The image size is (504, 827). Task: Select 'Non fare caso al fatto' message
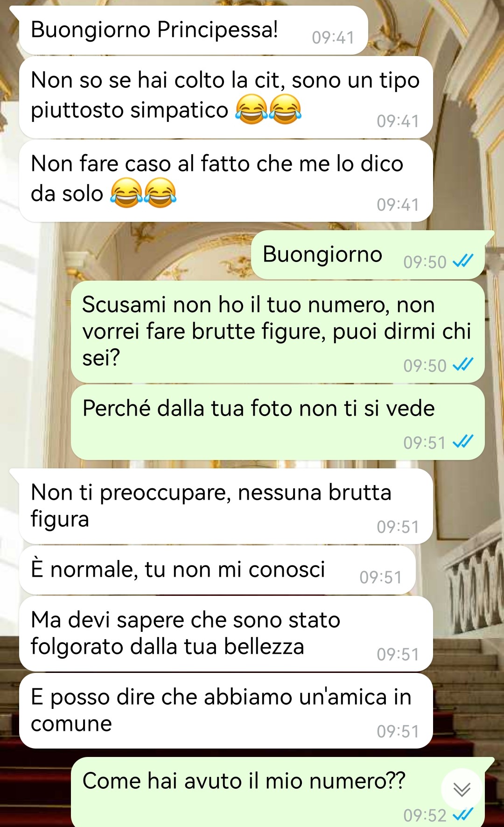pyautogui.click(x=226, y=181)
